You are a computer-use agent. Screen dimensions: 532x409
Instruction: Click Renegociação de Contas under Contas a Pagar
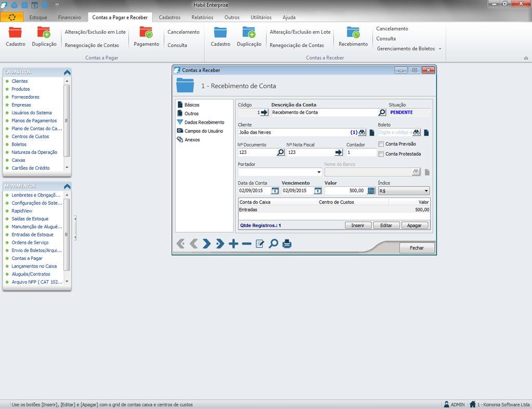[91, 45]
